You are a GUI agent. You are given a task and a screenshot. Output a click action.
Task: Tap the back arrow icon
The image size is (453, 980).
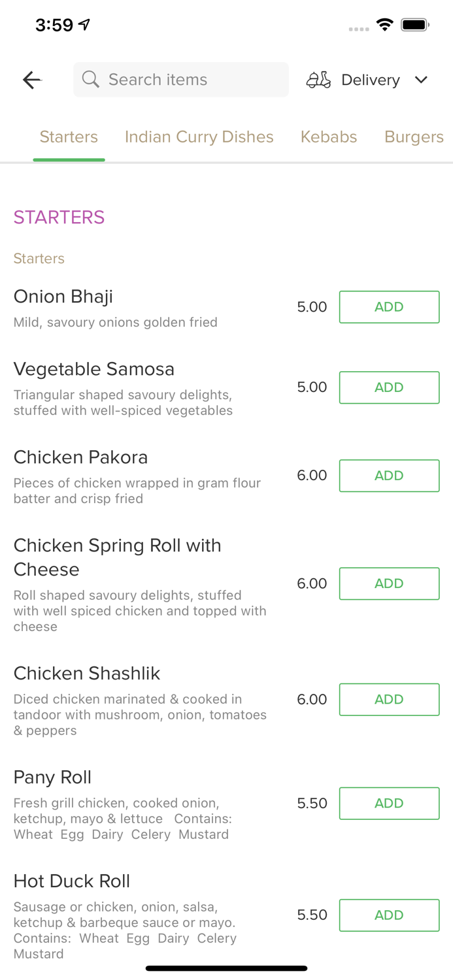[x=31, y=80]
